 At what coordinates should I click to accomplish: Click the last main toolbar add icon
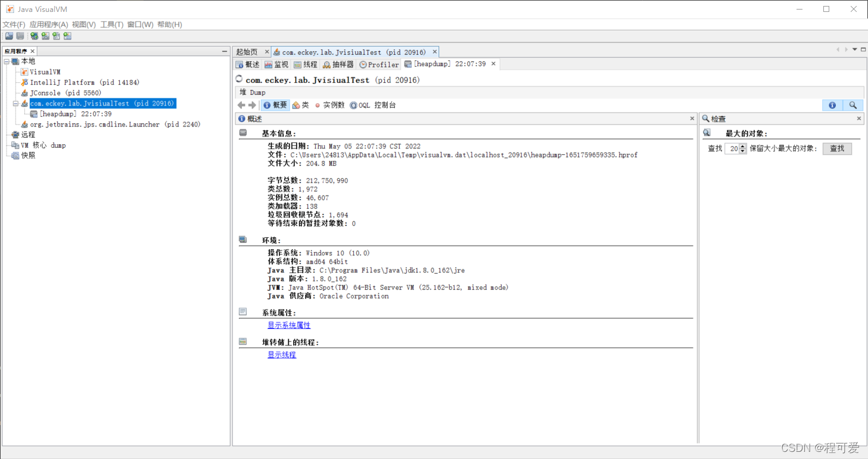(67, 36)
